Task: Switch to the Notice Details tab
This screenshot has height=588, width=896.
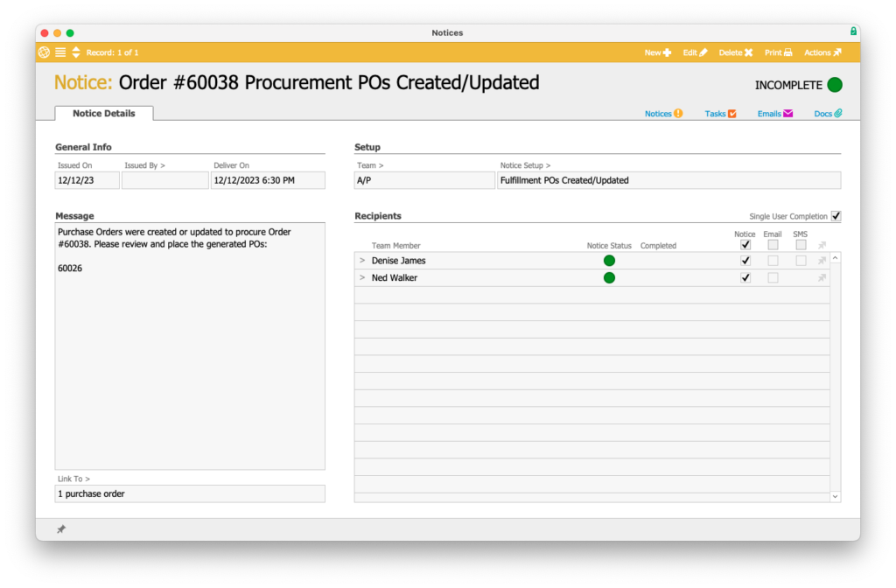Action: tap(103, 113)
